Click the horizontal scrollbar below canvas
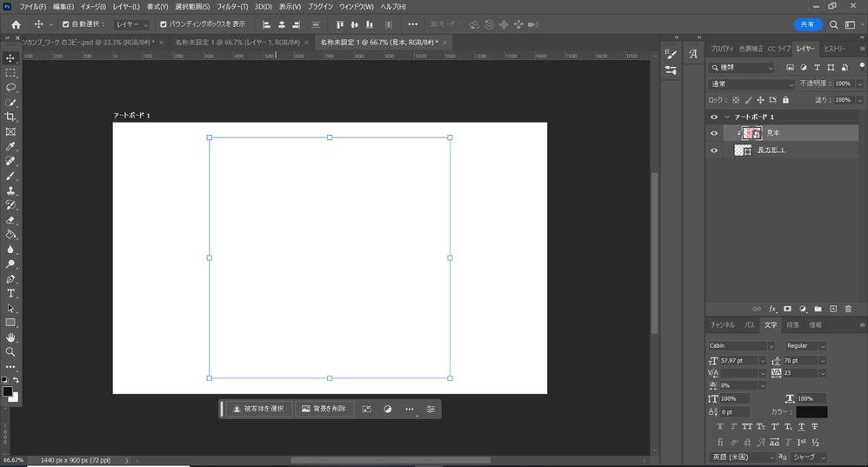 pos(391,460)
